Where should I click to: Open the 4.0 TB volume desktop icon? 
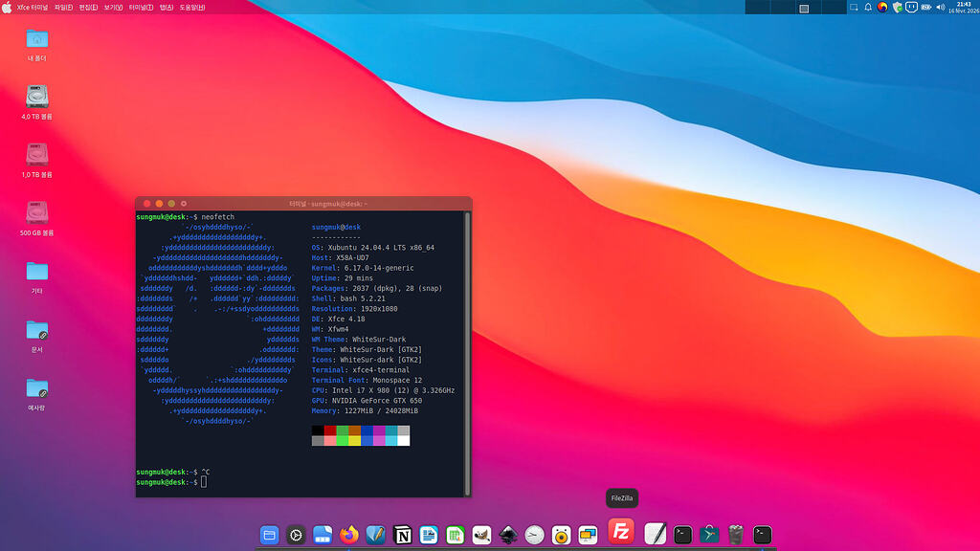tap(37, 97)
